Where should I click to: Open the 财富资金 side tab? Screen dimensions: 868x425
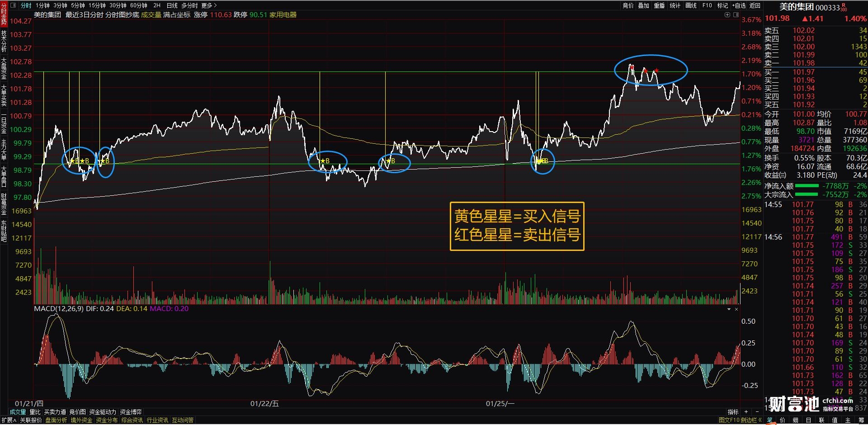coord(4,204)
